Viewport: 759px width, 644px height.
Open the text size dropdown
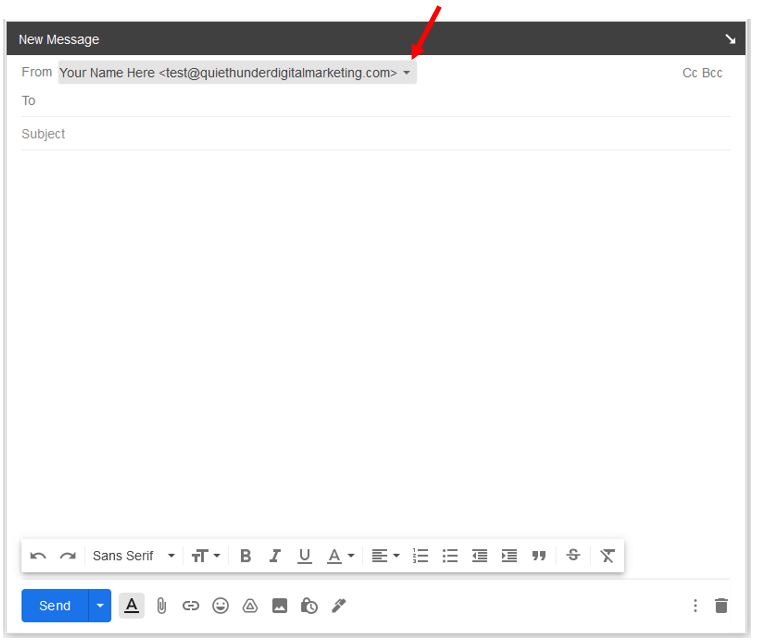pyautogui.click(x=206, y=556)
